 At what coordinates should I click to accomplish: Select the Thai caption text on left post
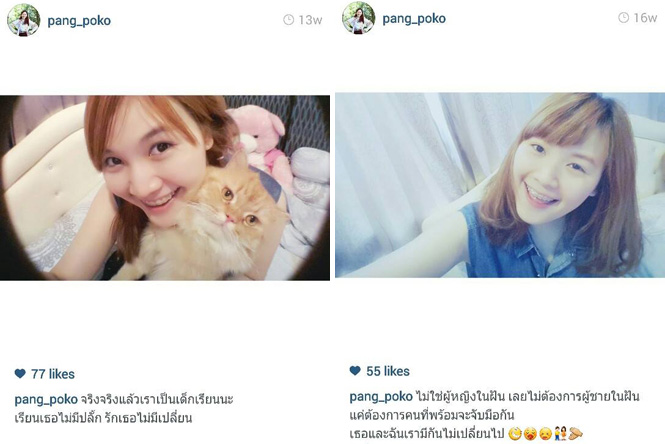pos(124,408)
